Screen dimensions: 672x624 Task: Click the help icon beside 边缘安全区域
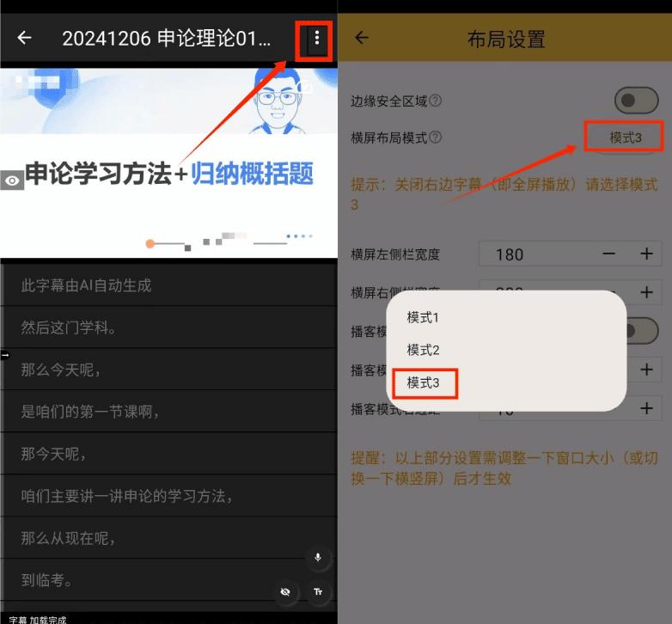click(436, 101)
